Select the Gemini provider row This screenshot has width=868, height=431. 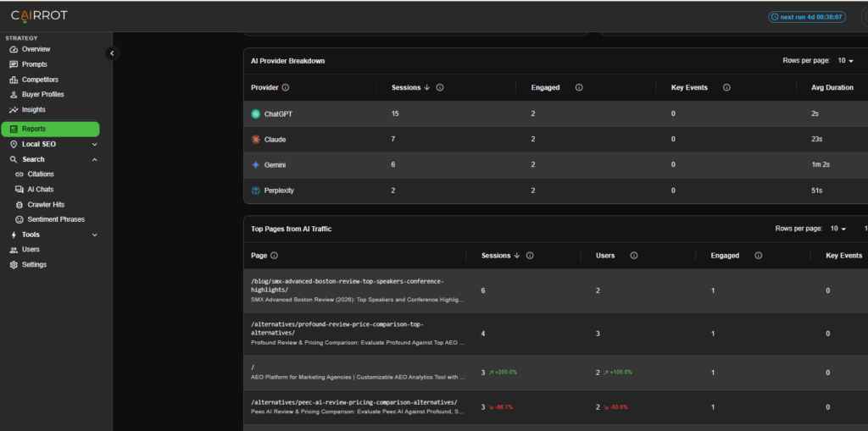coord(556,165)
